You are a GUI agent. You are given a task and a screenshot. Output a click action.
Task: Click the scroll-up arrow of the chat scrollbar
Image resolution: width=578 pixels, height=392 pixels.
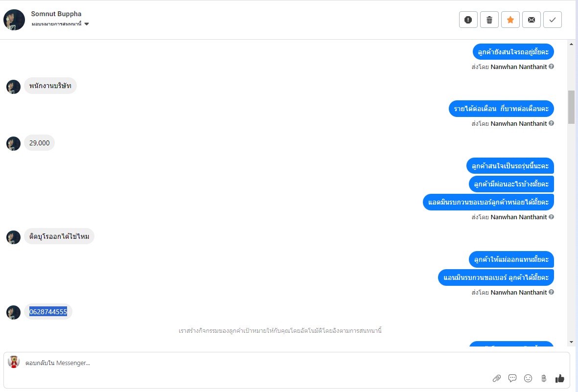tap(571, 44)
